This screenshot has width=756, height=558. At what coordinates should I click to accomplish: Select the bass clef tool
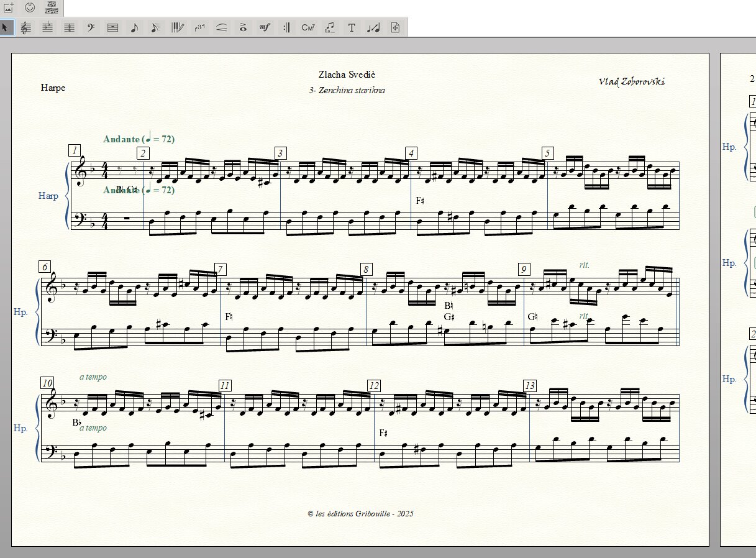[91, 27]
